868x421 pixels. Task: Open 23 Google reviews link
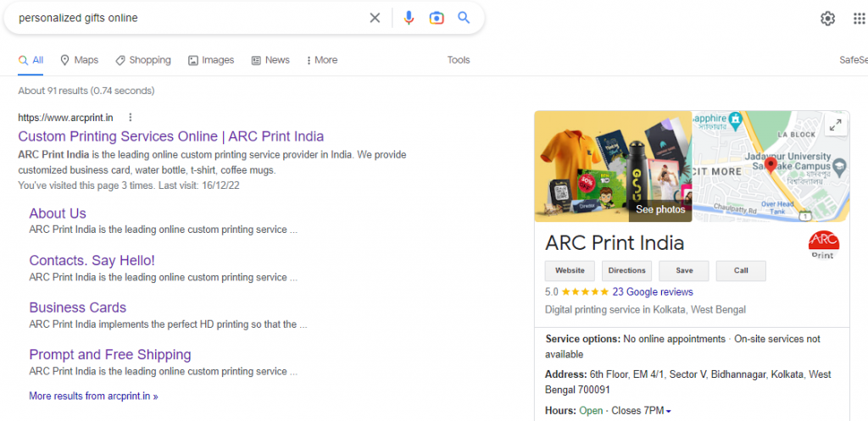coord(653,291)
